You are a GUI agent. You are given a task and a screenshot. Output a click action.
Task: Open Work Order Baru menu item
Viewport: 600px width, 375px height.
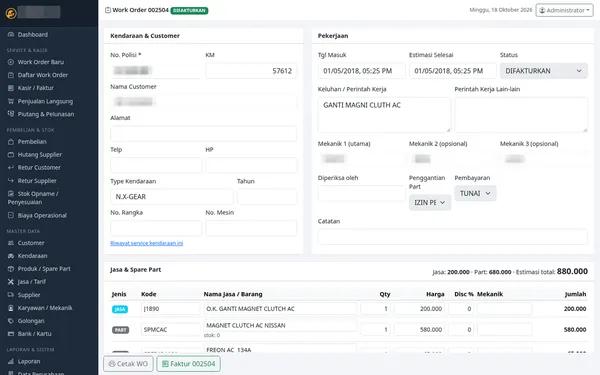[49, 62]
